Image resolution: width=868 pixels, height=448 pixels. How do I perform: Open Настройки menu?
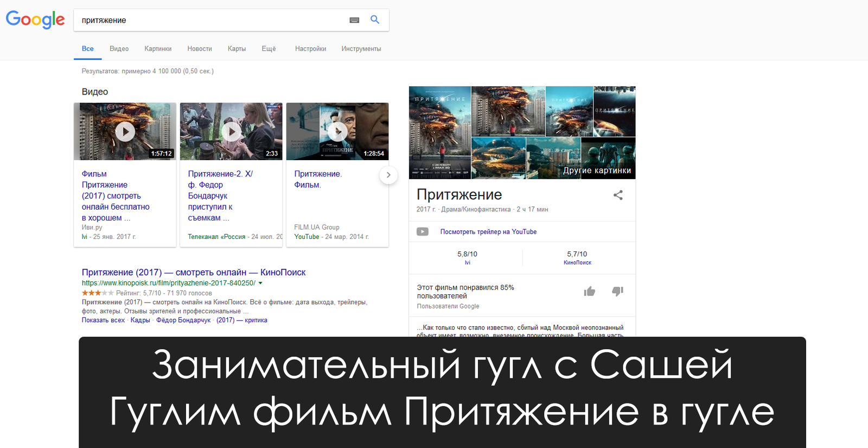[310, 48]
